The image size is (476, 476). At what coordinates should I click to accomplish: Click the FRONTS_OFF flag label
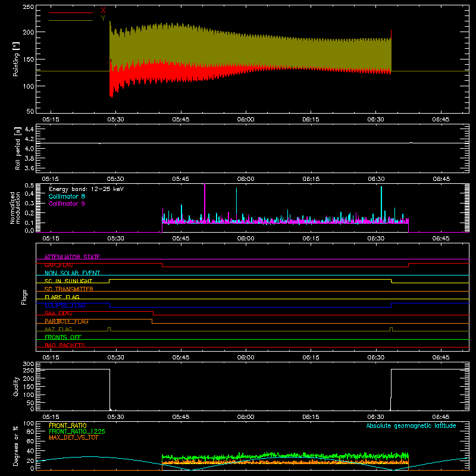63,337
